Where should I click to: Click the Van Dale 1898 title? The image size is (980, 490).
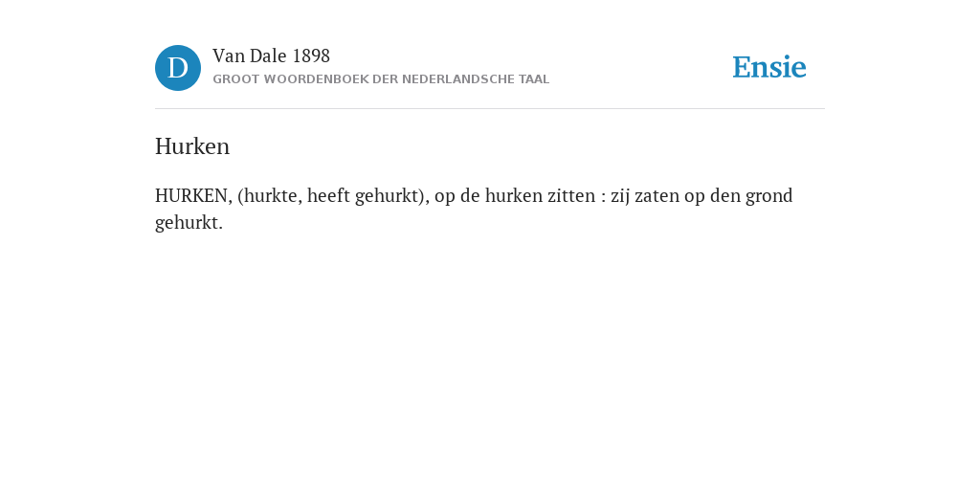[x=271, y=56]
